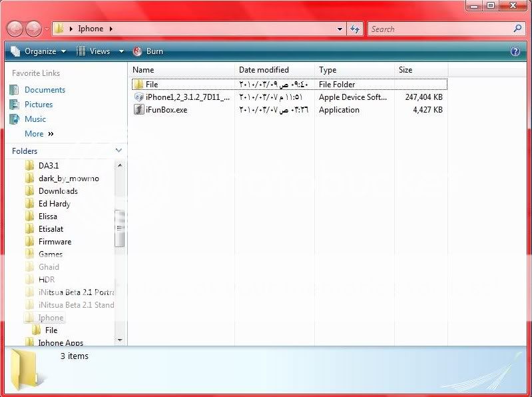Click size 4,427 KB cell
This screenshot has width=532, height=397.
point(428,110)
